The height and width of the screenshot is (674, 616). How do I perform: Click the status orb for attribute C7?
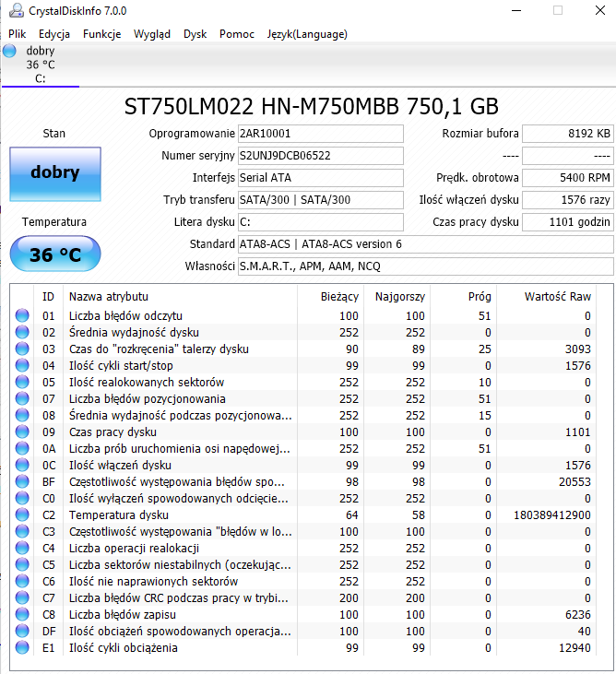click(x=22, y=597)
